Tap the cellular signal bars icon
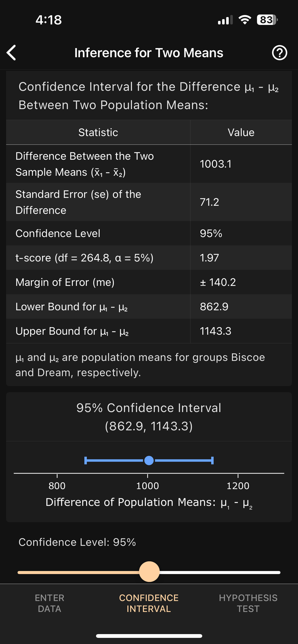 point(225,20)
